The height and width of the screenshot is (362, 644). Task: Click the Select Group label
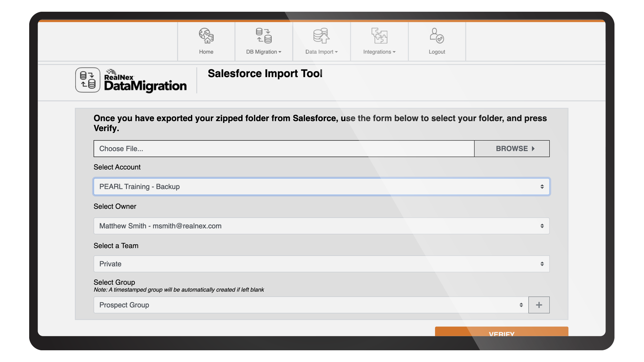pyautogui.click(x=114, y=282)
